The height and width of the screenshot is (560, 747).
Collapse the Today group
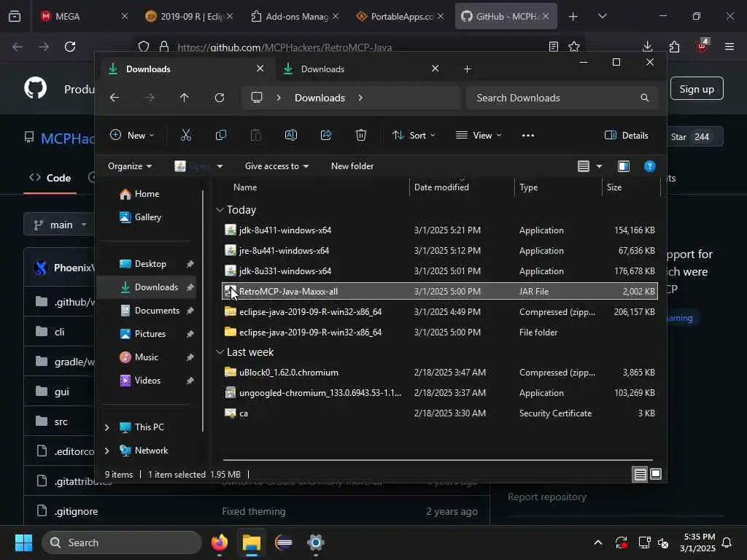[x=220, y=210]
